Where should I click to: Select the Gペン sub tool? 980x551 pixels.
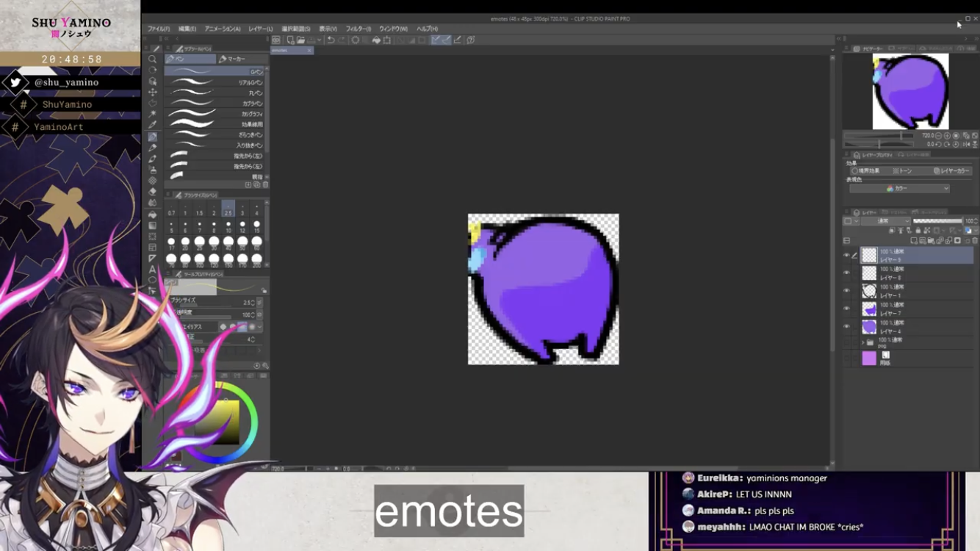pos(214,71)
